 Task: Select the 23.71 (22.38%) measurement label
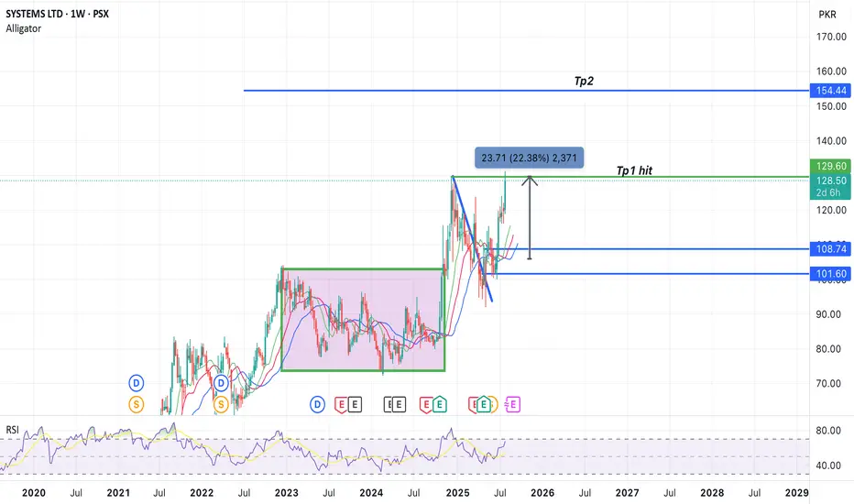[x=529, y=158]
